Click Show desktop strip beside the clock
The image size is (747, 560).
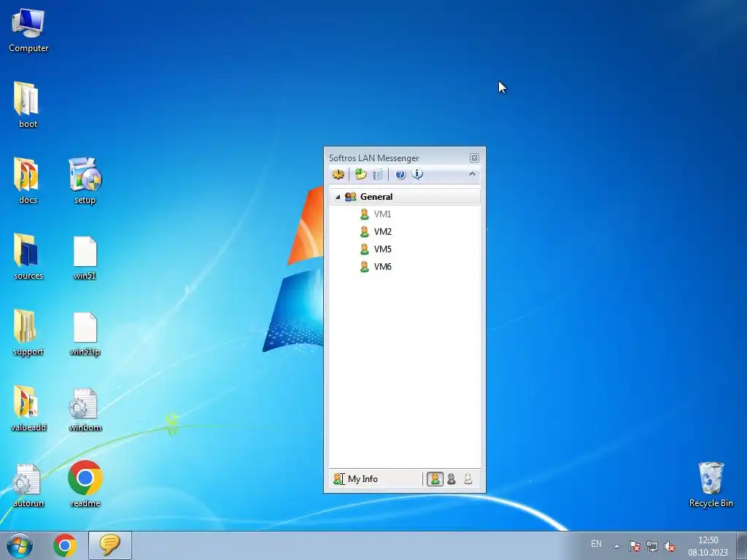(742, 546)
